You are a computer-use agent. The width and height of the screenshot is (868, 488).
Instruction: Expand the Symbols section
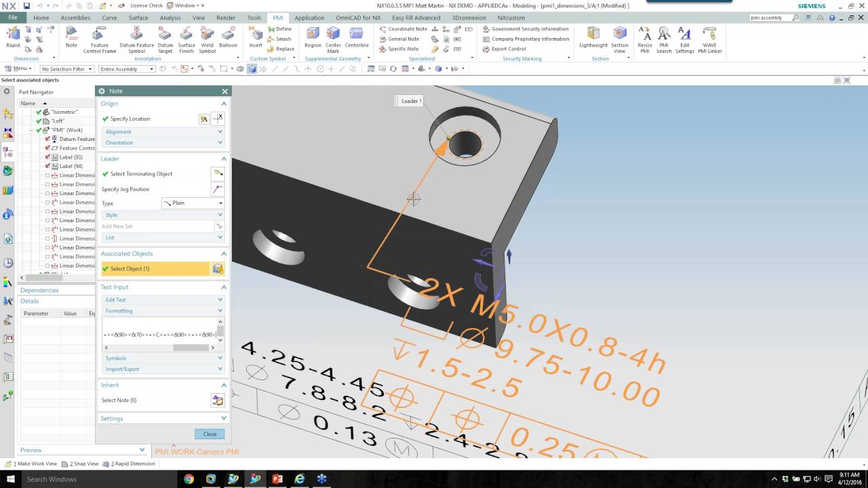[x=163, y=358]
